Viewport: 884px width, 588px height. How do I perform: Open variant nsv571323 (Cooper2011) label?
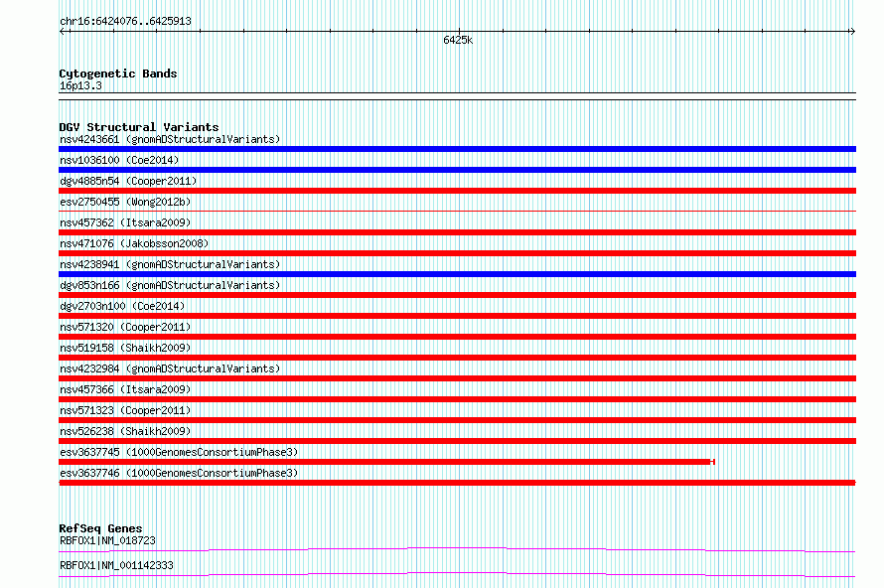click(x=125, y=410)
